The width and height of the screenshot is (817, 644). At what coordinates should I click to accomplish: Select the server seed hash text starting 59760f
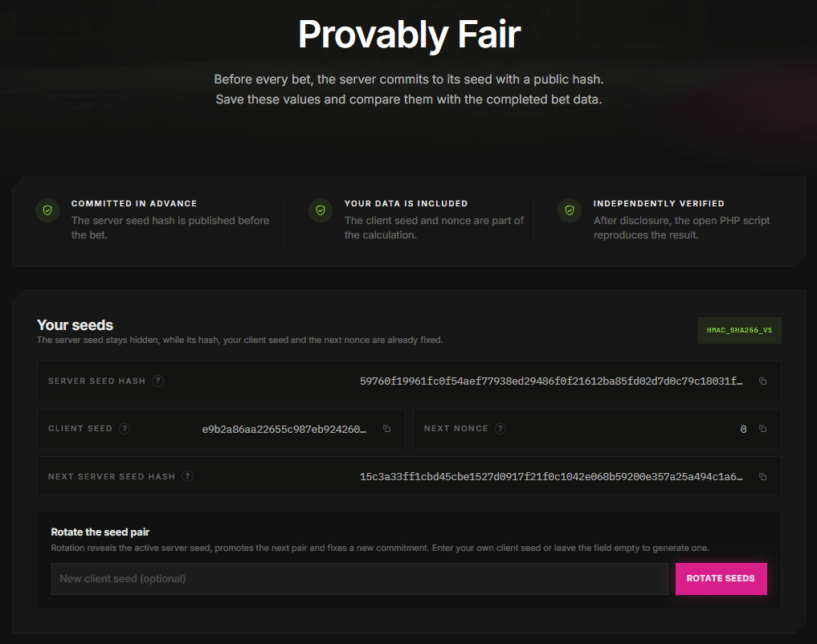coord(551,381)
